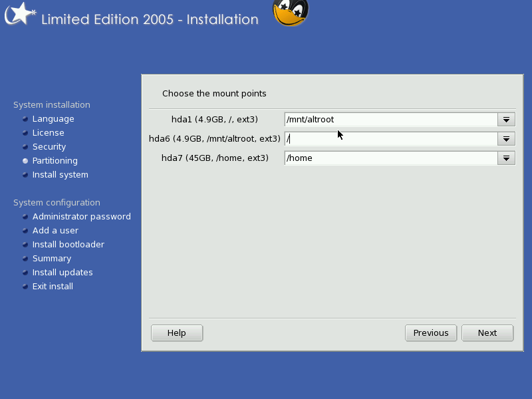Click the hda7 (45GB, /home, ext3) label

pos(215,158)
